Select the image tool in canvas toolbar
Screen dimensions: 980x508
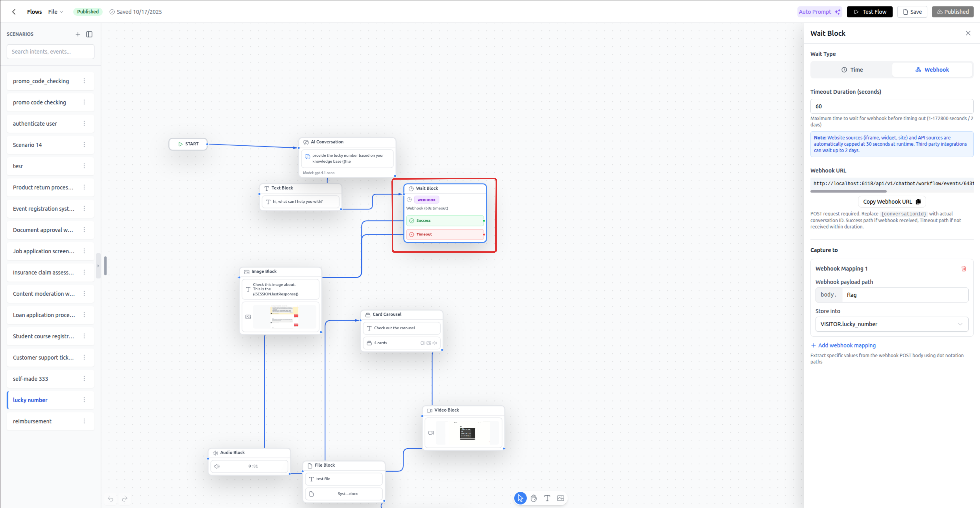pyautogui.click(x=560, y=498)
